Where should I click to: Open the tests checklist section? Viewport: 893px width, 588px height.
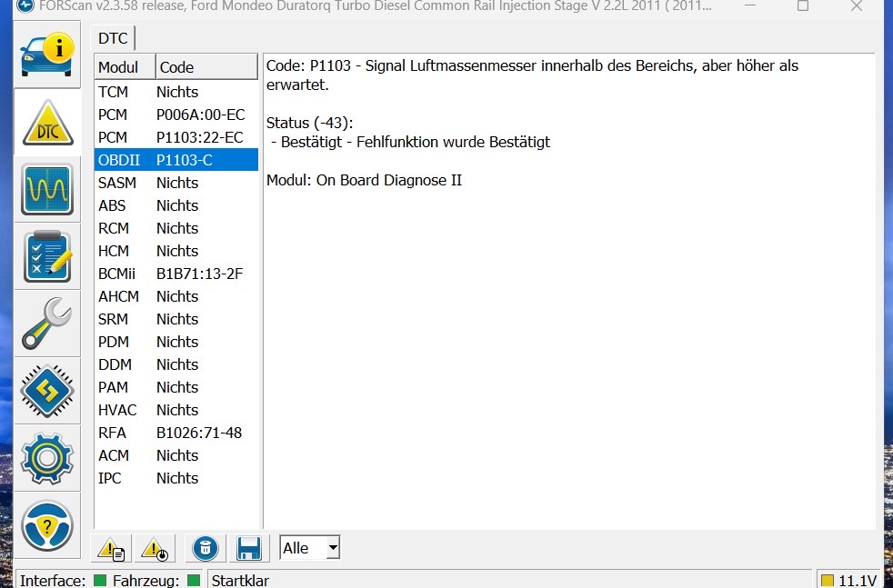47,257
